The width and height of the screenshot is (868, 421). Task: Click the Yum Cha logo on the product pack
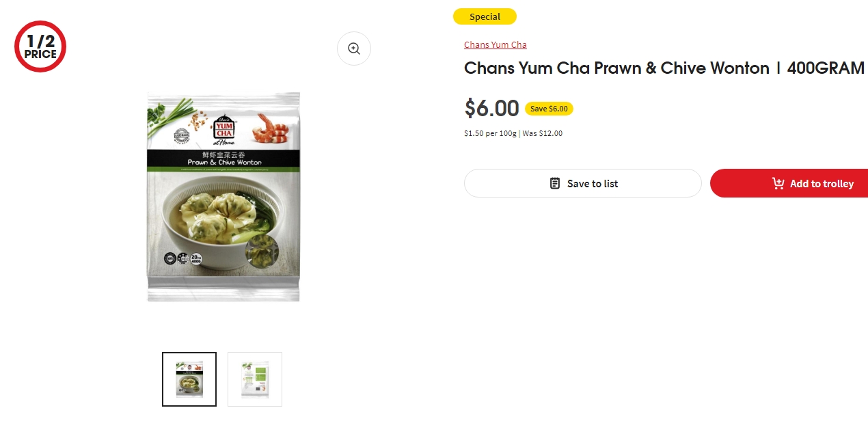click(223, 127)
